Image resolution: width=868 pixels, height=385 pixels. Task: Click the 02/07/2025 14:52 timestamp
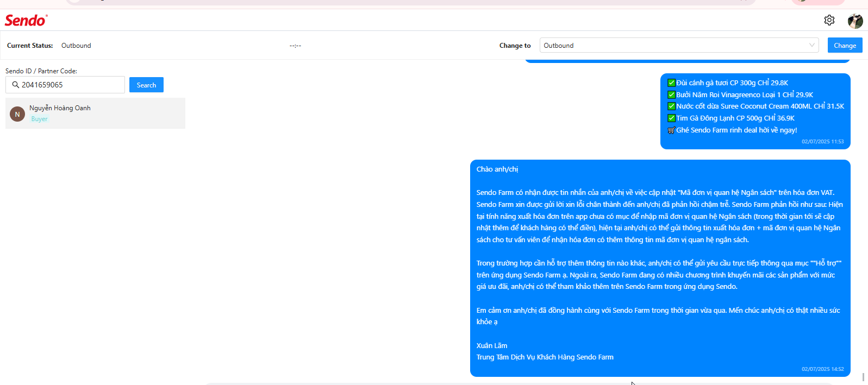[822, 369]
